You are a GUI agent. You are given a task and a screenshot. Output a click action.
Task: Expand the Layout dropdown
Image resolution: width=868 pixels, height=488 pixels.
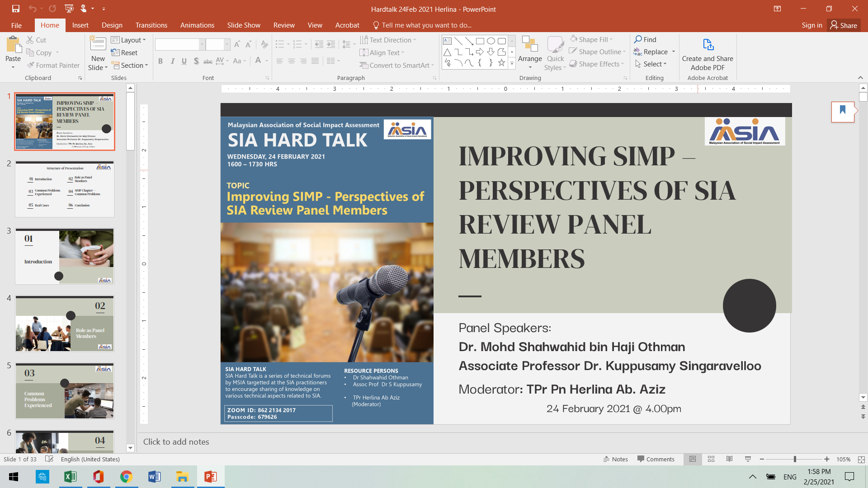coord(129,40)
